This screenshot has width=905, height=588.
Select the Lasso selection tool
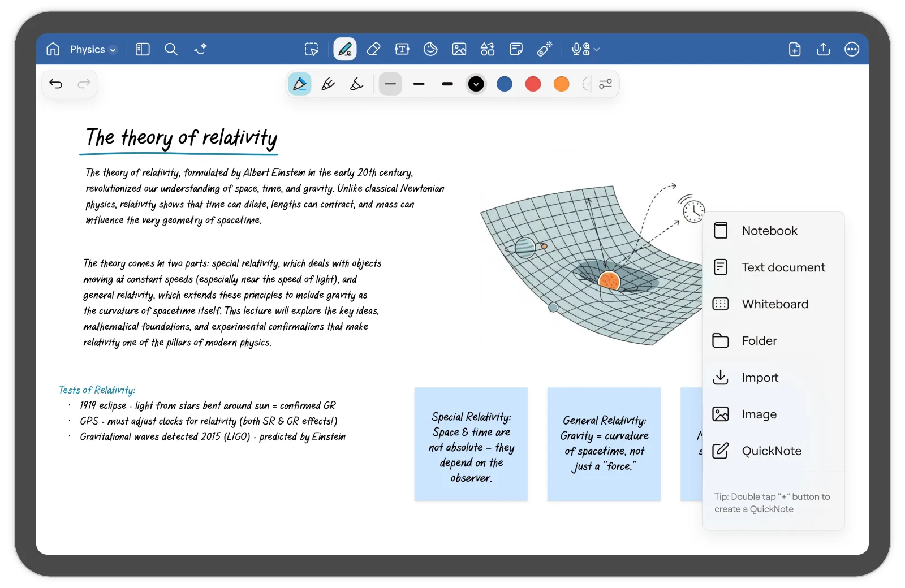[311, 49]
